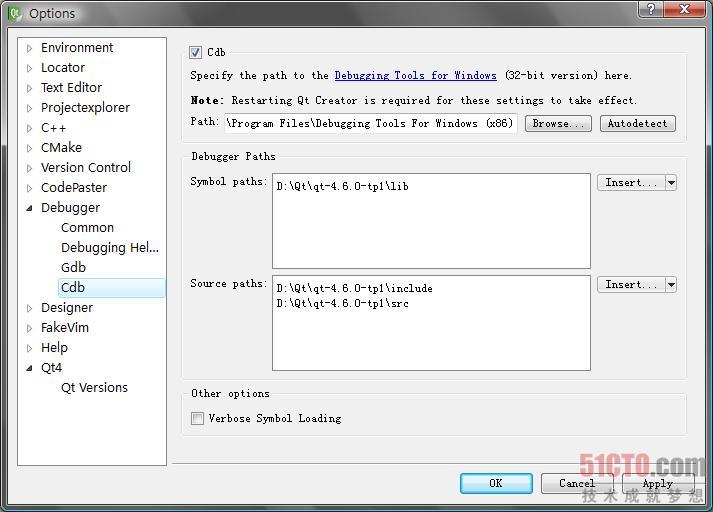Image resolution: width=713 pixels, height=512 pixels.
Task: Confirm with the OK button
Action: click(496, 483)
